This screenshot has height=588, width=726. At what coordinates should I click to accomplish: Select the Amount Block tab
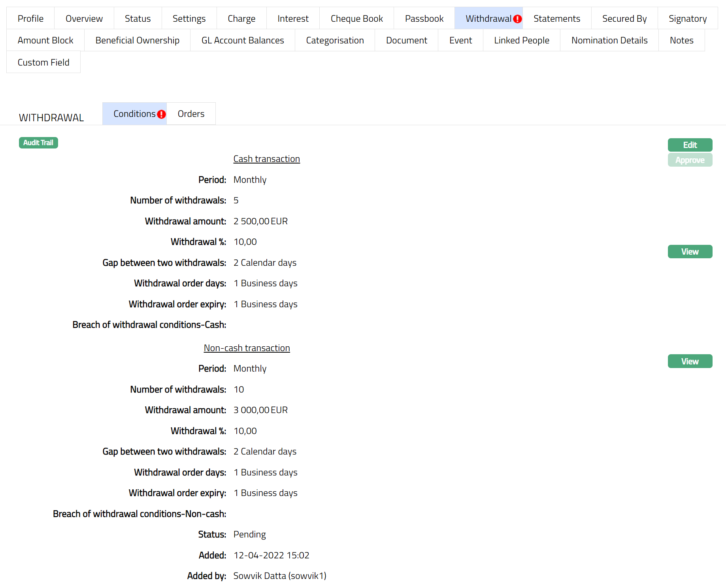tap(45, 40)
